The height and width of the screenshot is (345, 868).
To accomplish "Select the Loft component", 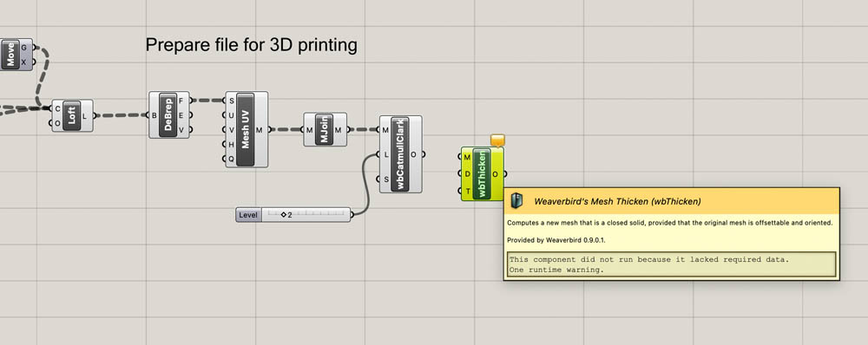I will pyautogui.click(x=72, y=115).
